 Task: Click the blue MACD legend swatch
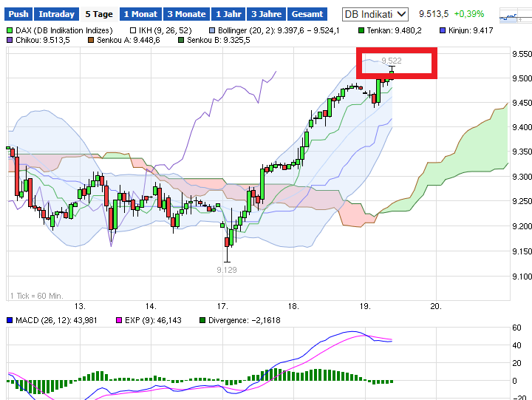coord(10,319)
